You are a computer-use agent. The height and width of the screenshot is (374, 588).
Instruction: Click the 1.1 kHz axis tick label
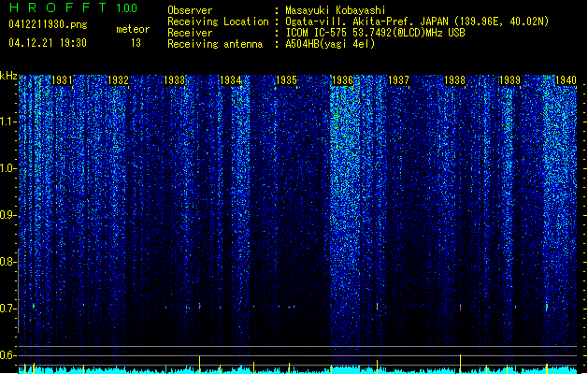pos(7,122)
